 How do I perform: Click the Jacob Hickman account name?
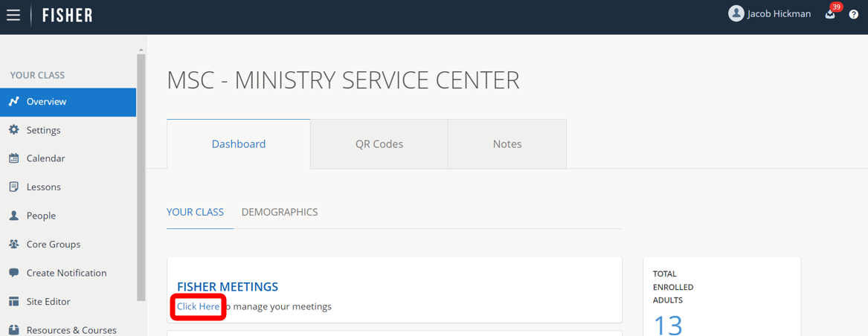tap(779, 14)
